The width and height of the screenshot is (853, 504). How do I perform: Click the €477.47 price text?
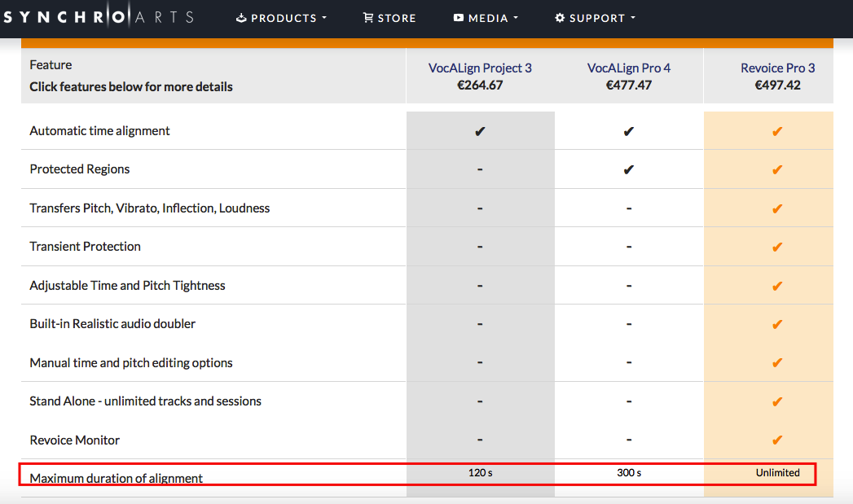629,85
